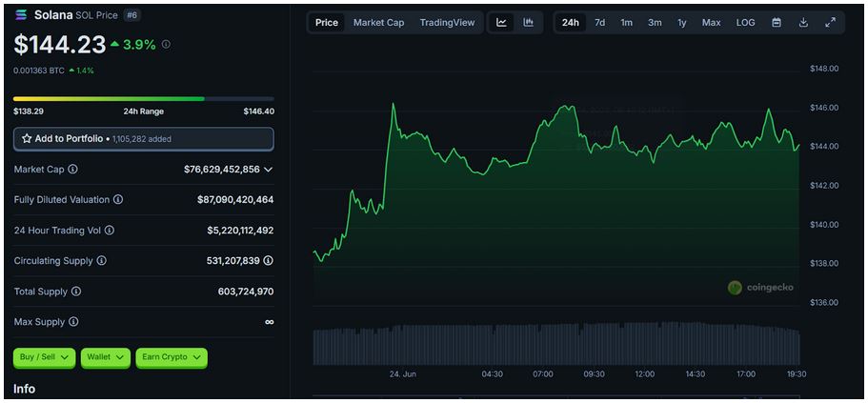Switch to the TradingView tab
Image resolution: width=868 pixels, height=403 pixels.
pyautogui.click(x=447, y=23)
